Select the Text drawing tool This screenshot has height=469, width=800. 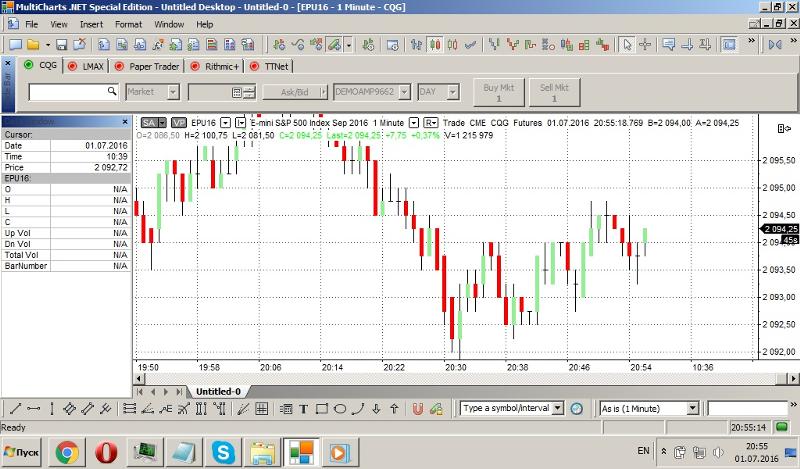[x=304, y=408]
